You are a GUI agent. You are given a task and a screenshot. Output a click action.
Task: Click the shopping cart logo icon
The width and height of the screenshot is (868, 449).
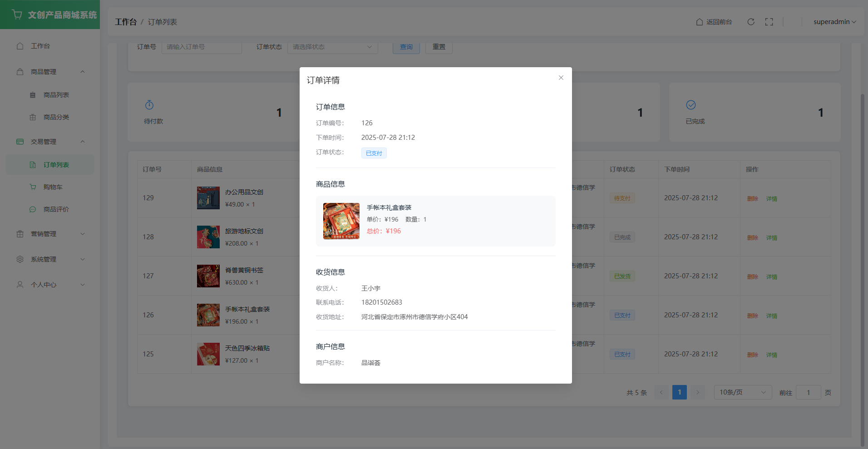17,15
